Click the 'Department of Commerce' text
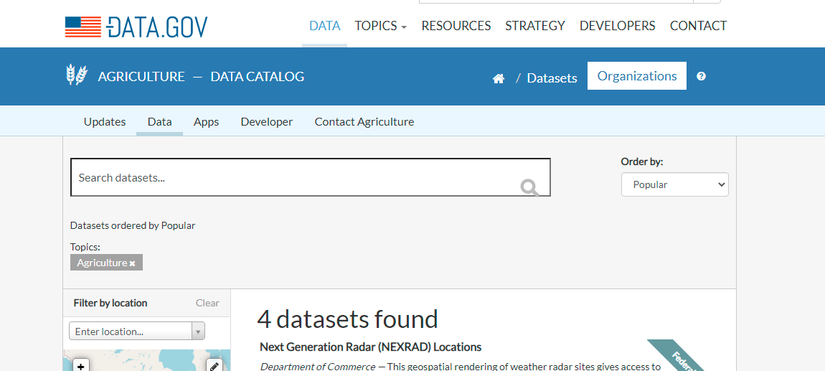Viewport: 825px width, 371px height. coord(318,366)
